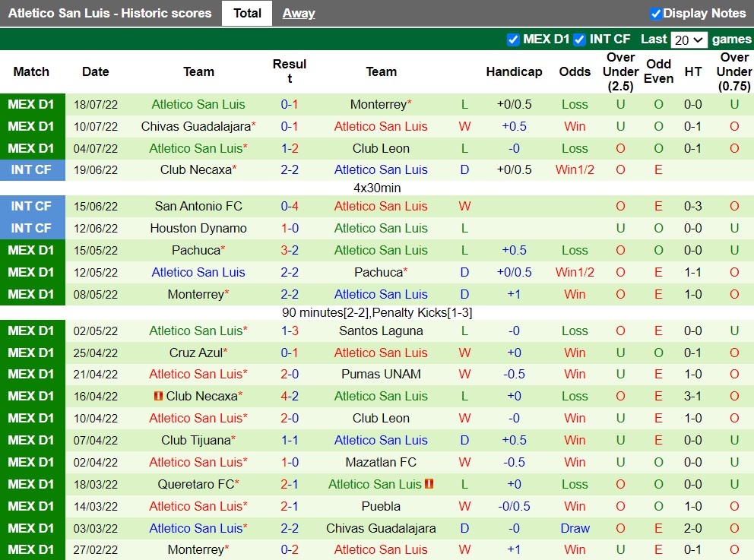The width and height of the screenshot is (754, 560).
Task: Click the Odds column header
Action: (575, 71)
